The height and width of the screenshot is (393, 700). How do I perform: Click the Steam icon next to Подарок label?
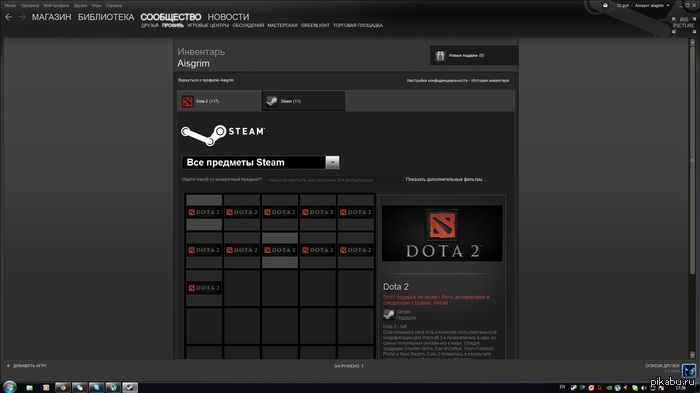[x=388, y=314]
